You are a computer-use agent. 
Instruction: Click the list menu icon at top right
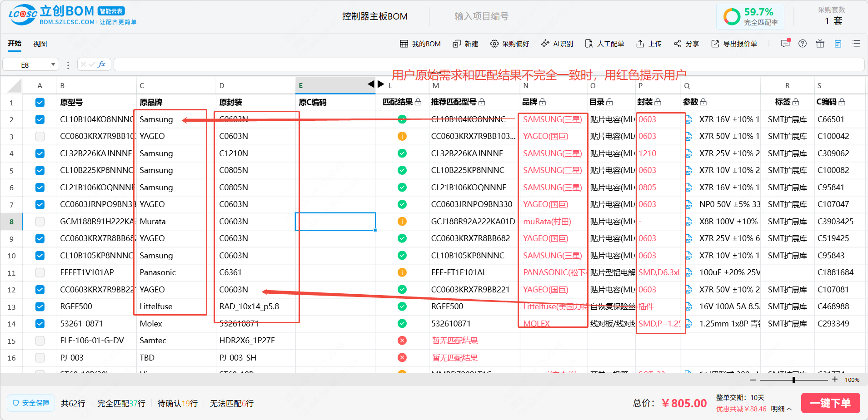click(x=856, y=44)
